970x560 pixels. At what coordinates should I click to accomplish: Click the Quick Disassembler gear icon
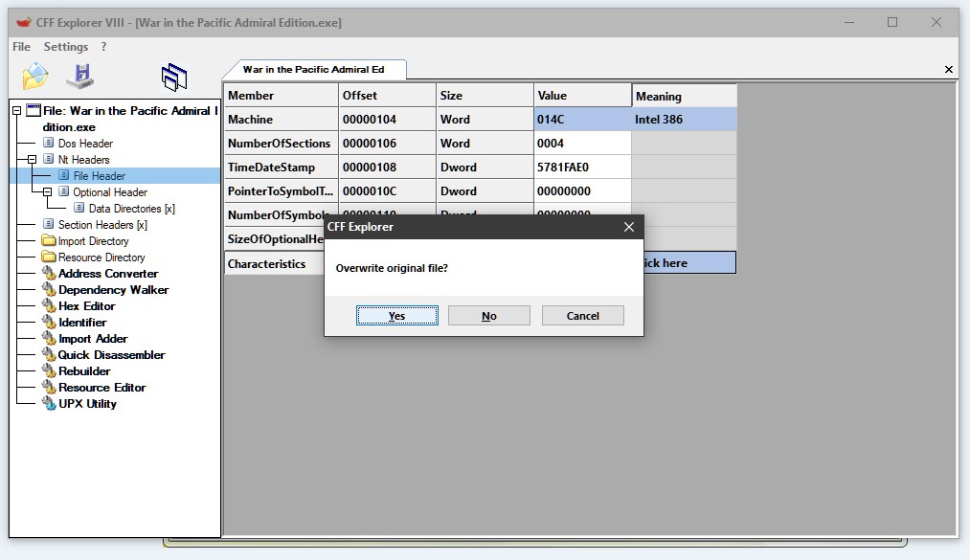point(49,354)
